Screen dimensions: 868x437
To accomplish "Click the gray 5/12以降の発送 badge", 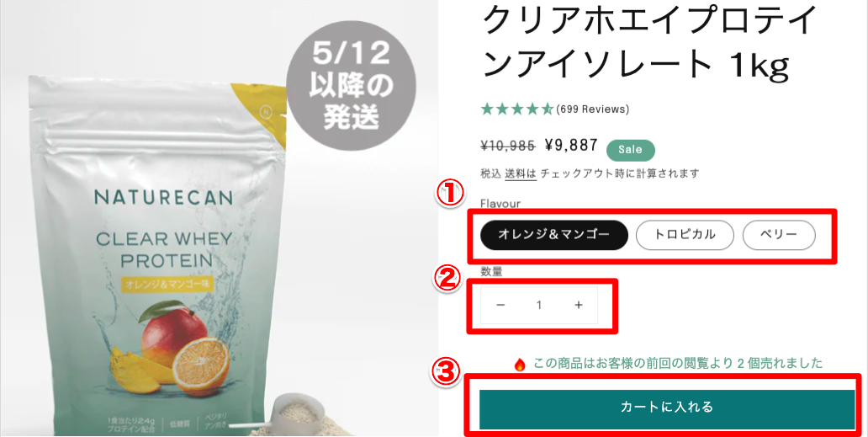I will click(x=351, y=85).
